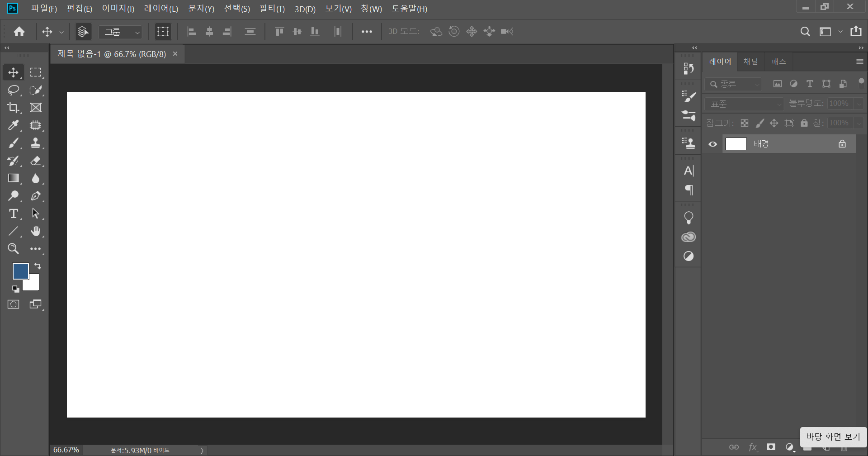The width and height of the screenshot is (868, 456).
Task: Select the Rectangular Marquee tool
Action: click(x=35, y=72)
